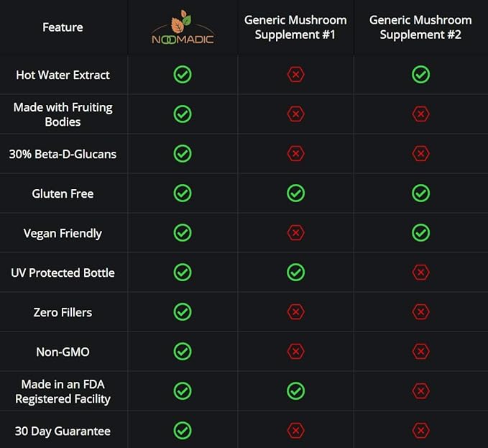Click Noomadic's check for Made with Fruiting Bodies
Image resolution: width=488 pixels, height=448 pixels.
(183, 114)
